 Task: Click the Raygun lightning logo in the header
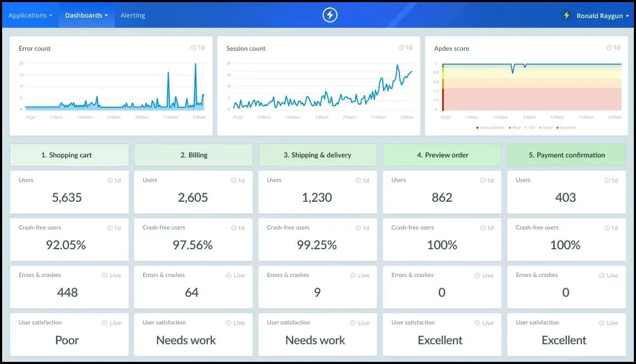[330, 15]
